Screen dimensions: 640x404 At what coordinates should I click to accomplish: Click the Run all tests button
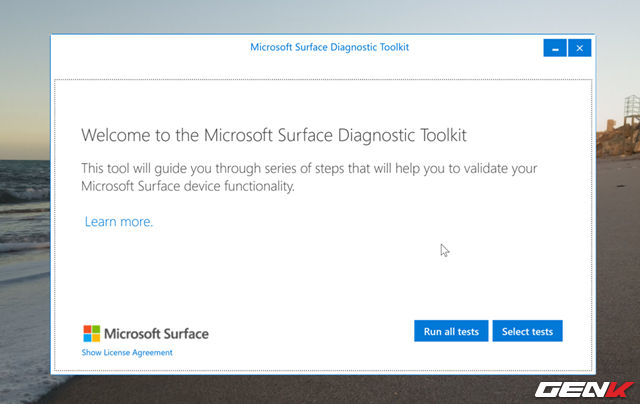point(451,331)
